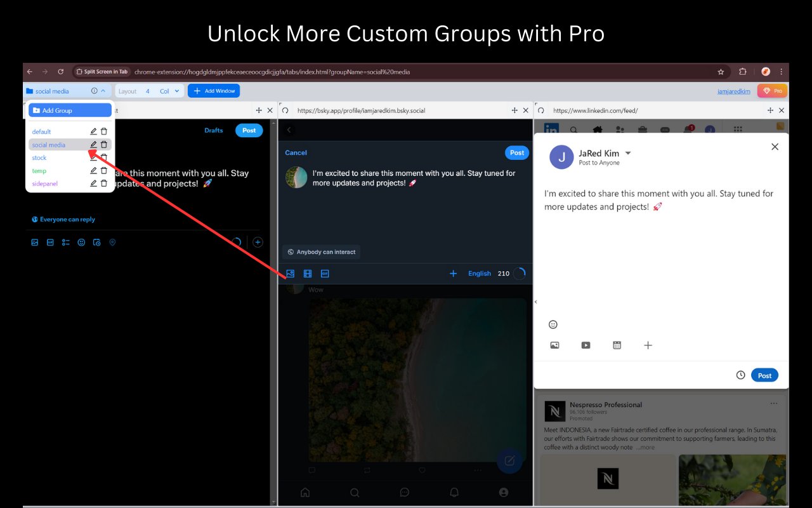The image size is (812, 508).
Task: Open Bluesky profile tab
Action: tap(504, 492)
